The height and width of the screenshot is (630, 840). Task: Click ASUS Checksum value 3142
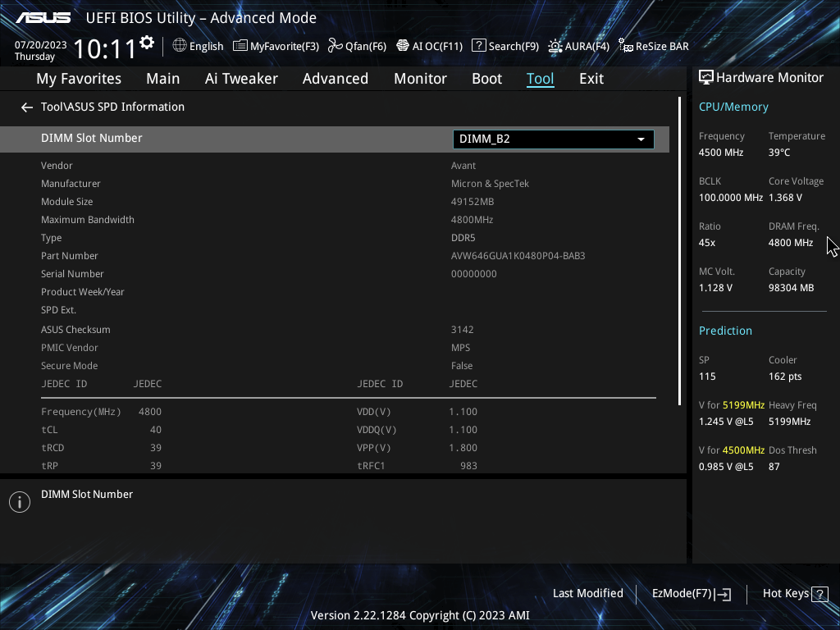(463, 330)
